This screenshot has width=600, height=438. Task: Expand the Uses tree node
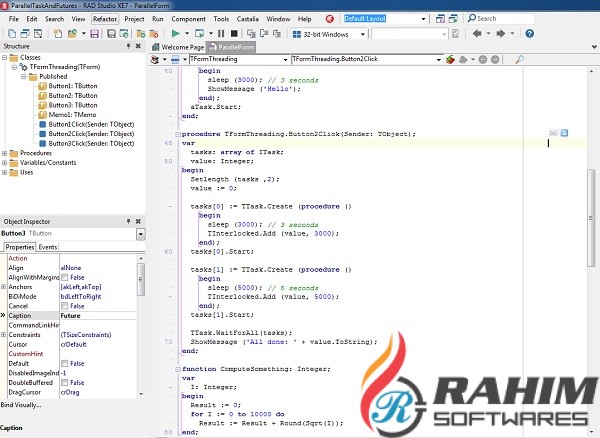tap(5, 172)
